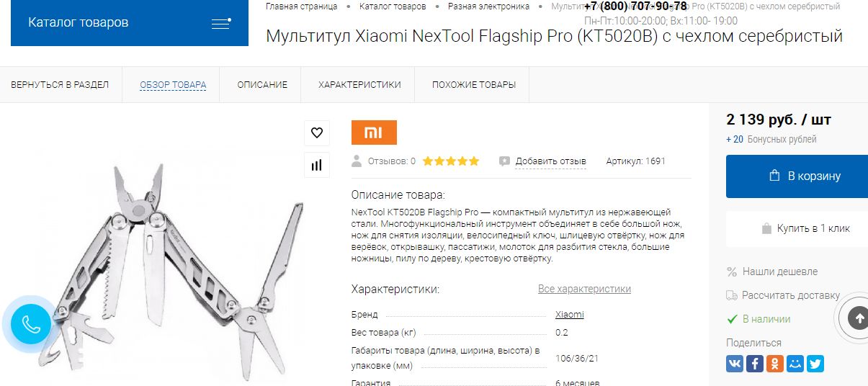868x386 pixels.
Task: Add product to favorites with heart icon
Action: (317, 133)
